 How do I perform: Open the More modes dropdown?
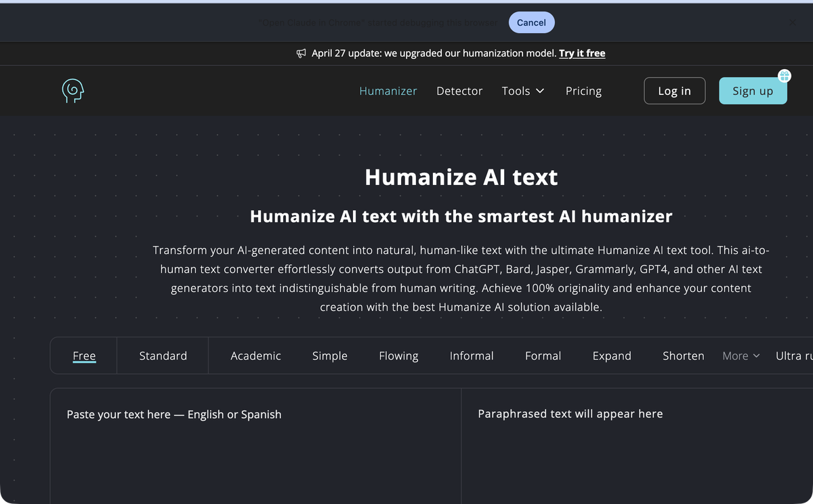(741, 356)
